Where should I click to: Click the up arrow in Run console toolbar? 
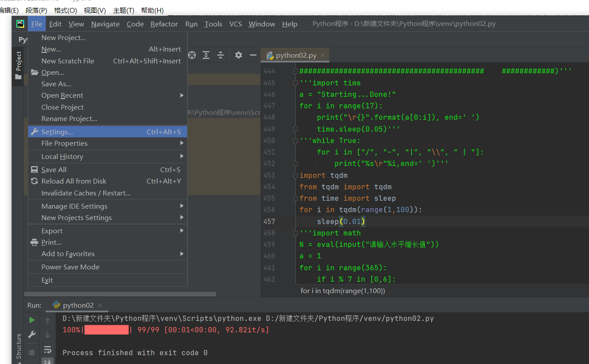48,321
